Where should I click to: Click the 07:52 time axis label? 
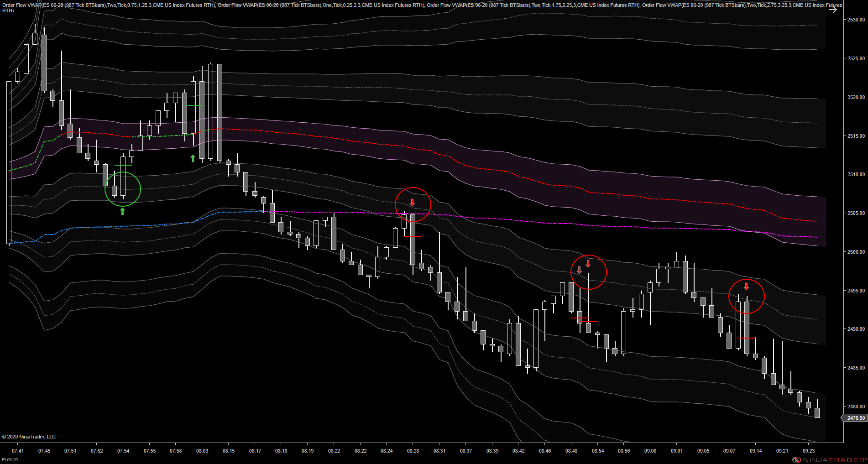click(97, 451)
